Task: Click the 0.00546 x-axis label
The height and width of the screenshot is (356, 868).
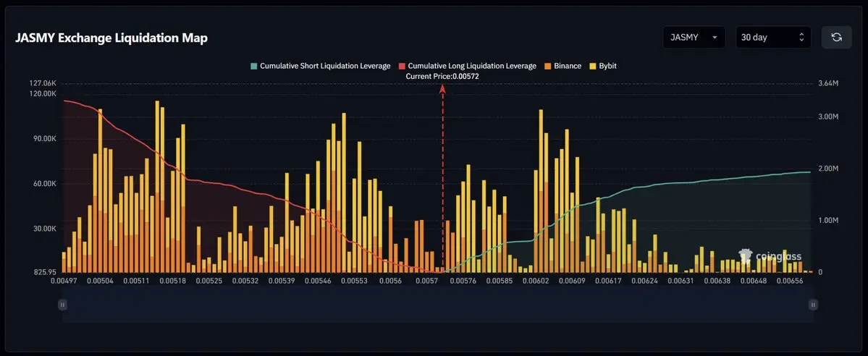Action: click(x=319, y=281)
